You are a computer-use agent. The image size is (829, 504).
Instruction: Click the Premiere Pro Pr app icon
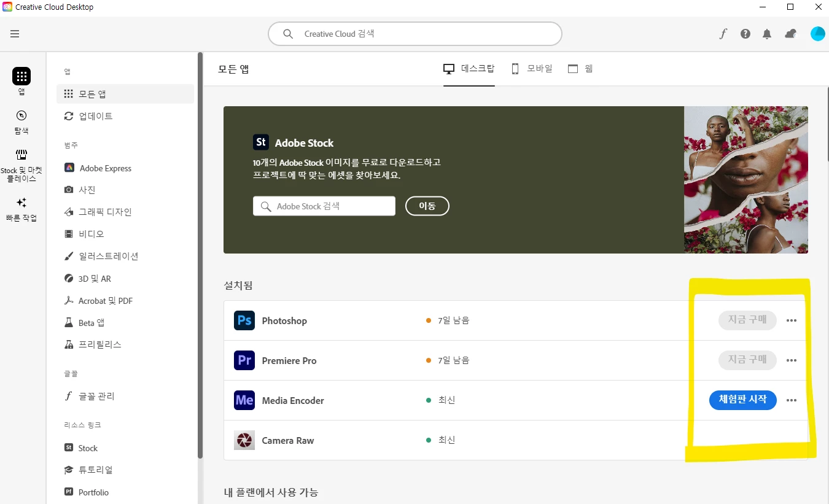click(244, 360)
